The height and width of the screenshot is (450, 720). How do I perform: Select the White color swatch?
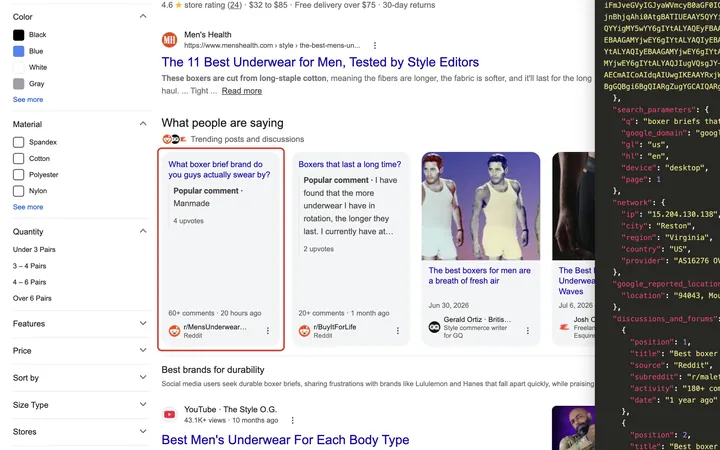click(18, 68)
